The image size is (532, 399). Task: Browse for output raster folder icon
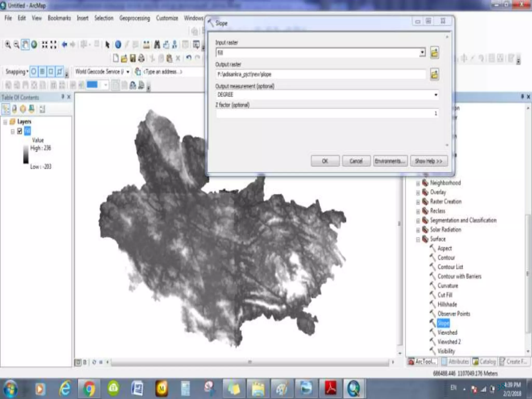tap(434, 75)
